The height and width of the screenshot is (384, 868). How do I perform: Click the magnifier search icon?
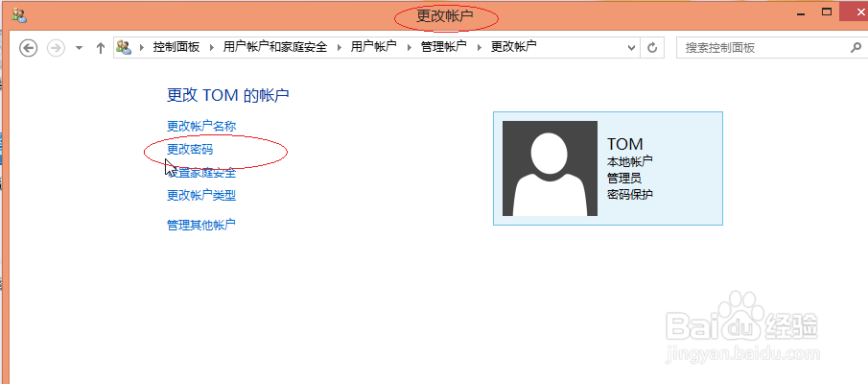(856, 48)
